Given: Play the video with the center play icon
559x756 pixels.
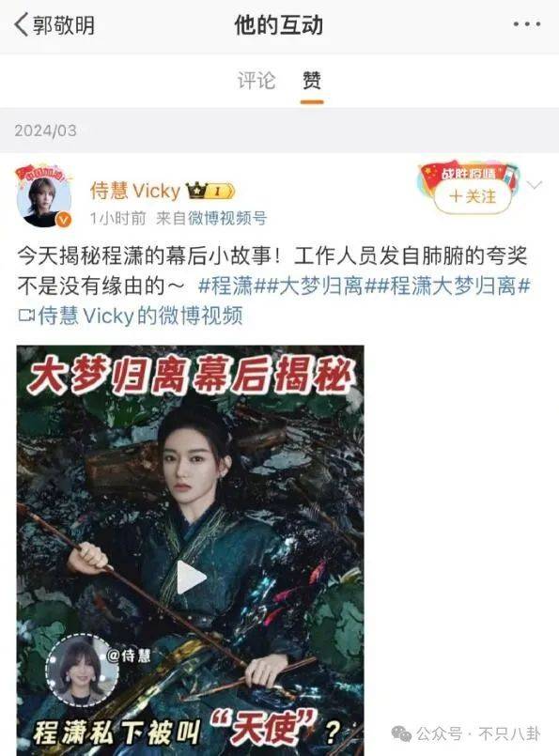Looking at the screenshot, I should [x=191, y=578].
